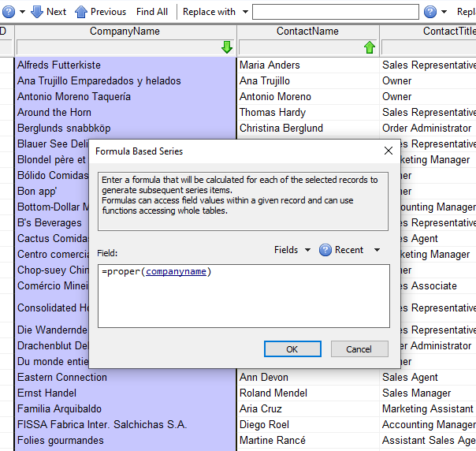Click the companyname link in formula

point(177,272)
